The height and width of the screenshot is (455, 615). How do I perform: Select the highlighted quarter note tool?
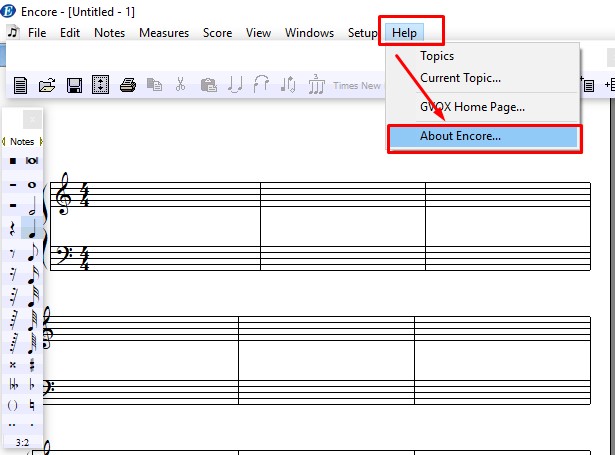32,228
